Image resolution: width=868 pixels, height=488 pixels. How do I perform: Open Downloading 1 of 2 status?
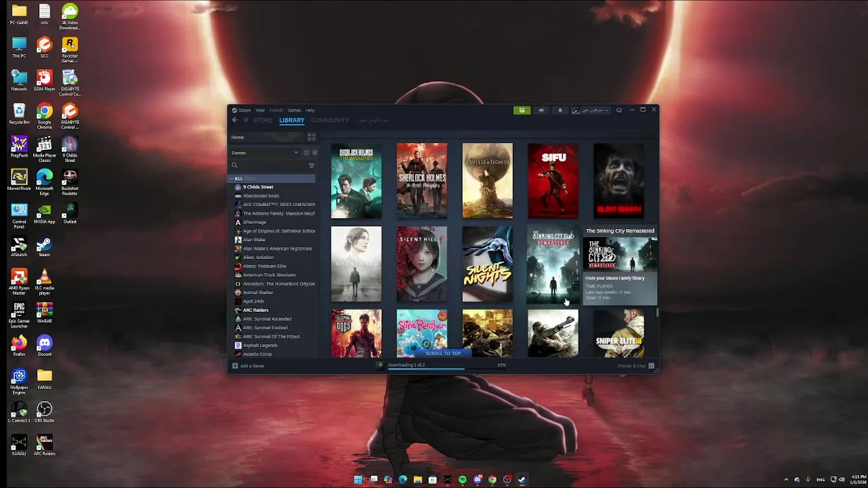coord(406,365)
